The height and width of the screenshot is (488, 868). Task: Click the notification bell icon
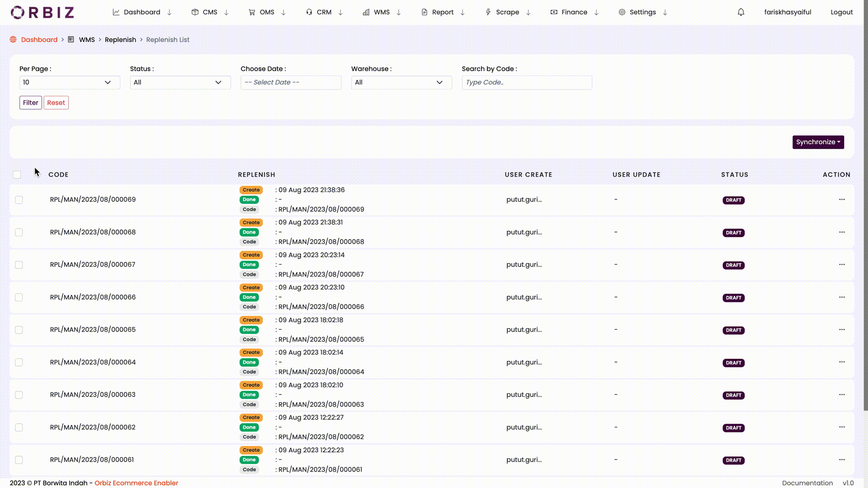pyautogui.click(x=741, y=12)
